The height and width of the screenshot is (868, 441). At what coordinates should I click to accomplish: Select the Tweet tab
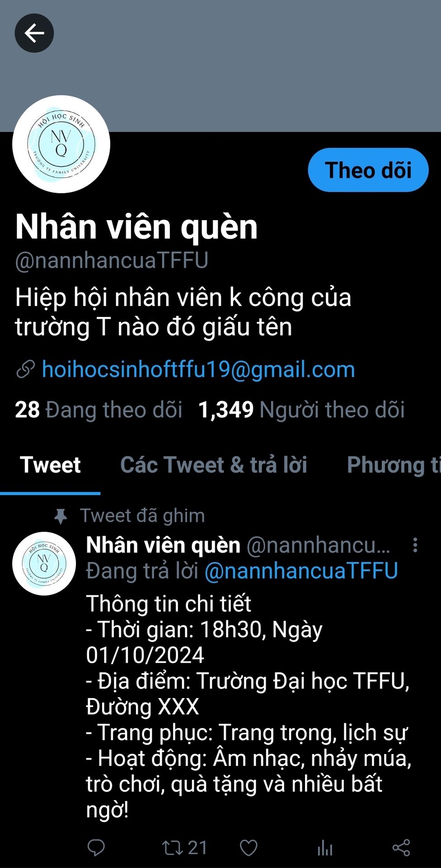click(50, 465)
